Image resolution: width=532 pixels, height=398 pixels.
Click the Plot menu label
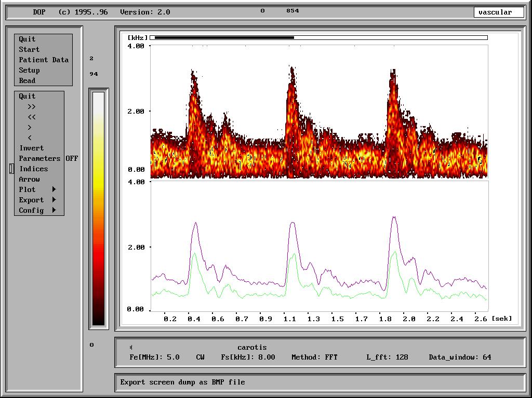27,189
